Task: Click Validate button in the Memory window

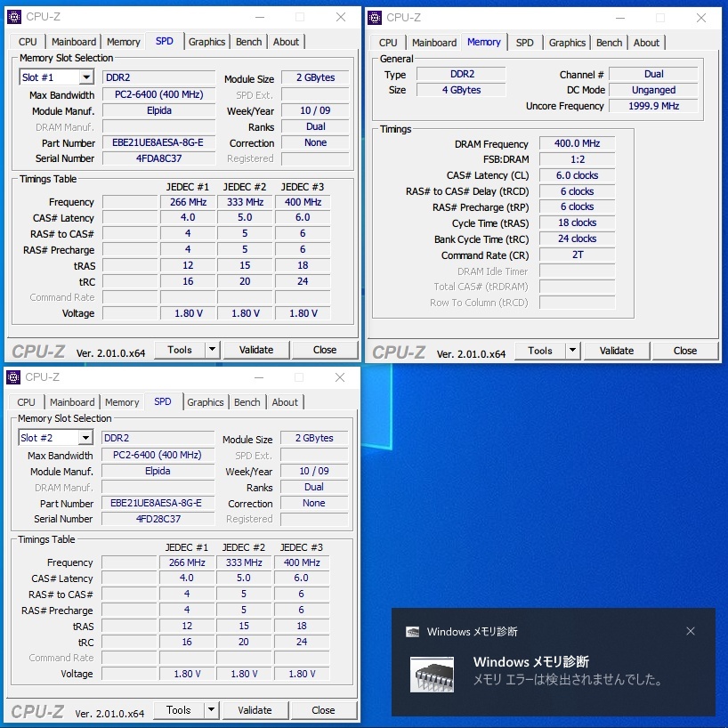Action: pyautogui.click(x=617, y=351)
